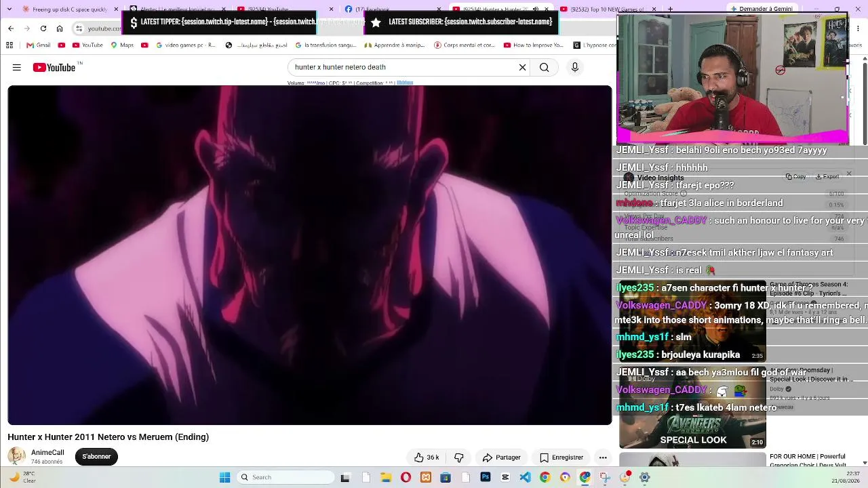Like the video showing 36 k
The image size is (868, 488).
point(427,457)
